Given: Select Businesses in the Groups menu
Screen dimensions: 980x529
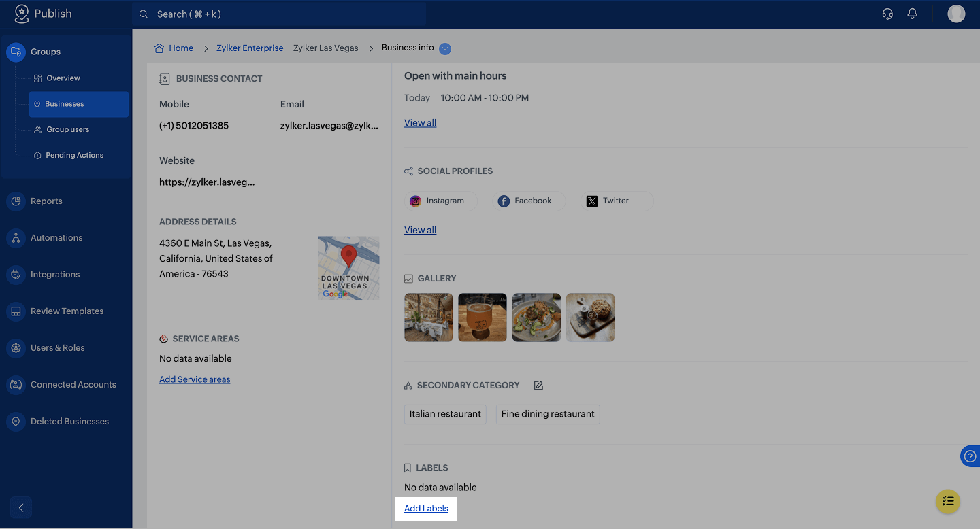Looking at the screenshot, I should pos(79,104).
